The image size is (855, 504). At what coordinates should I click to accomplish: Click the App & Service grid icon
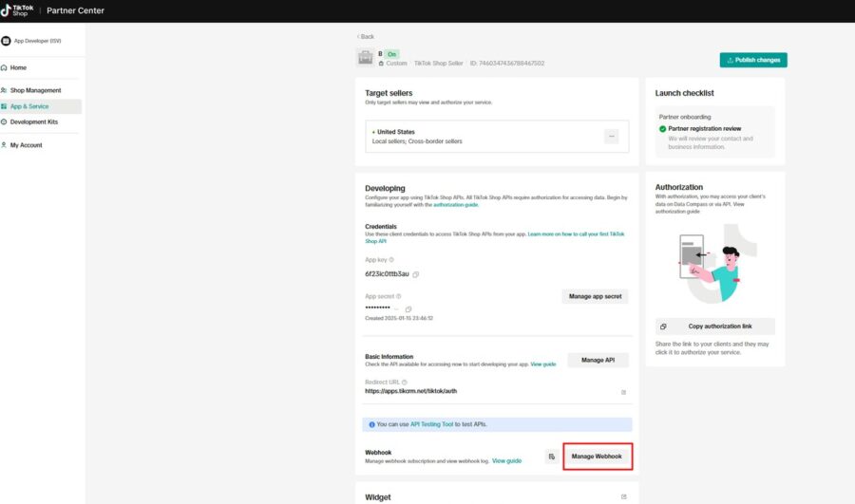[4, 106]
